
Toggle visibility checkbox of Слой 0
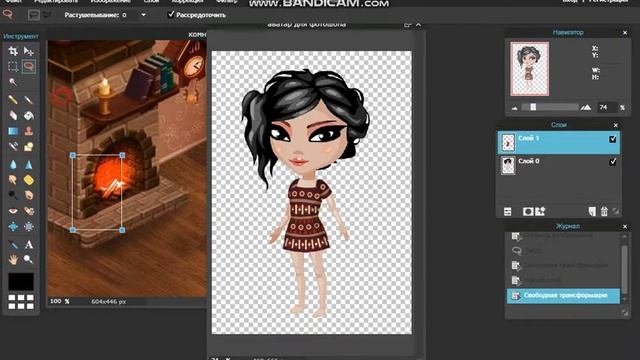pos(613,162)
